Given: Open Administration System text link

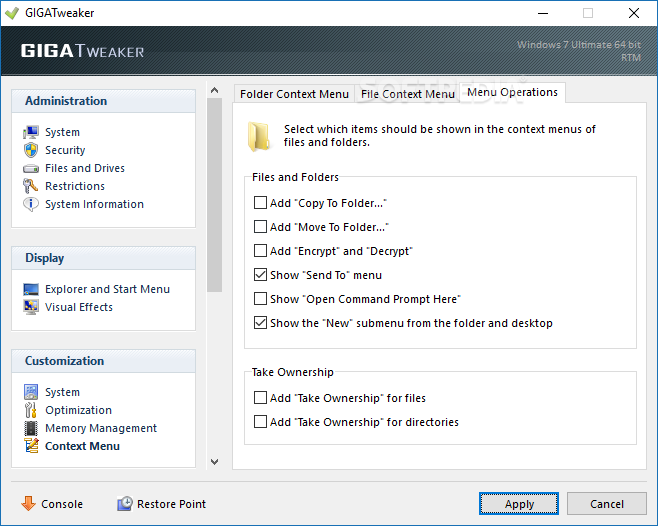Looking at the screenshot, I should pos(62,132).
